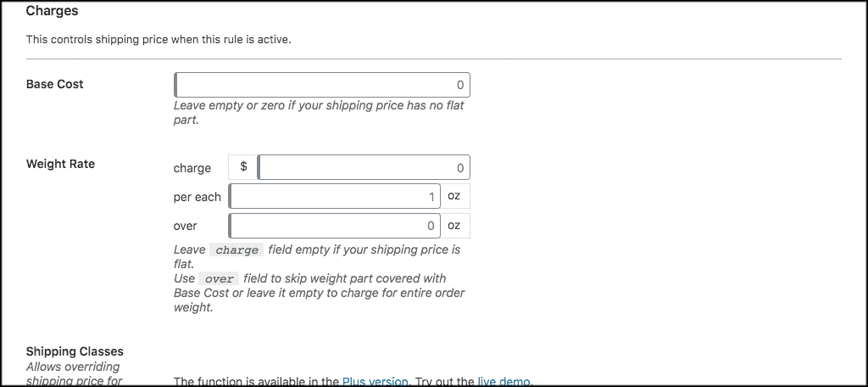Click the Weight Rate label
Viewport: 868px width, 387px height.
60,164
